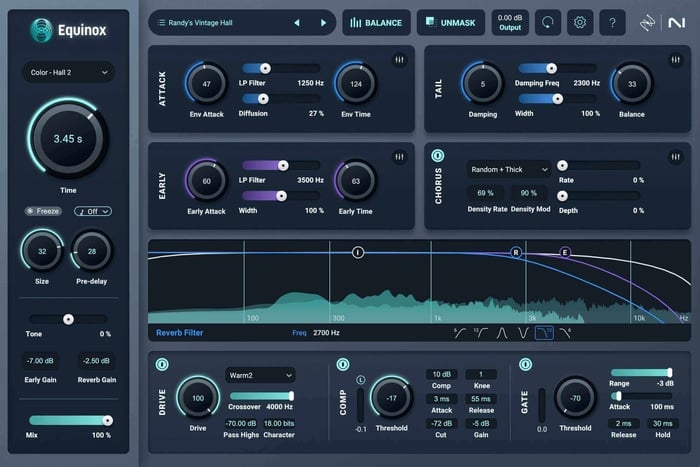
Task: Open advanced settings for the Tail module
Action: [x=675, y=60]
